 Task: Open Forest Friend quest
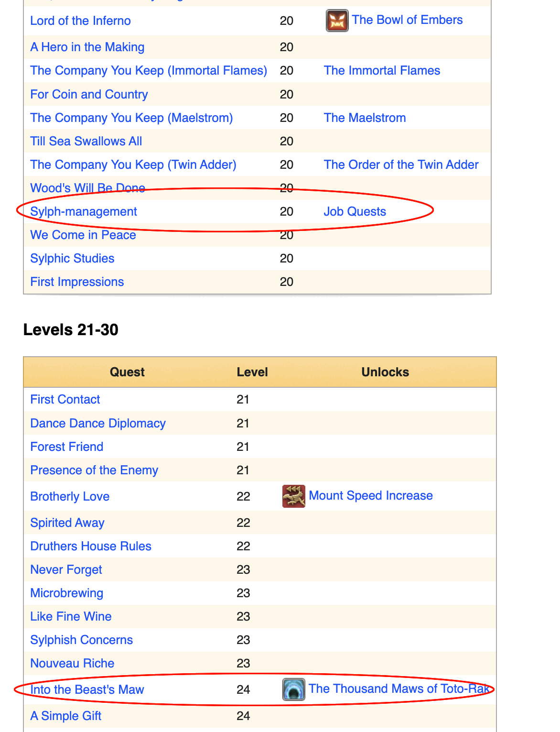click(66, 447)
